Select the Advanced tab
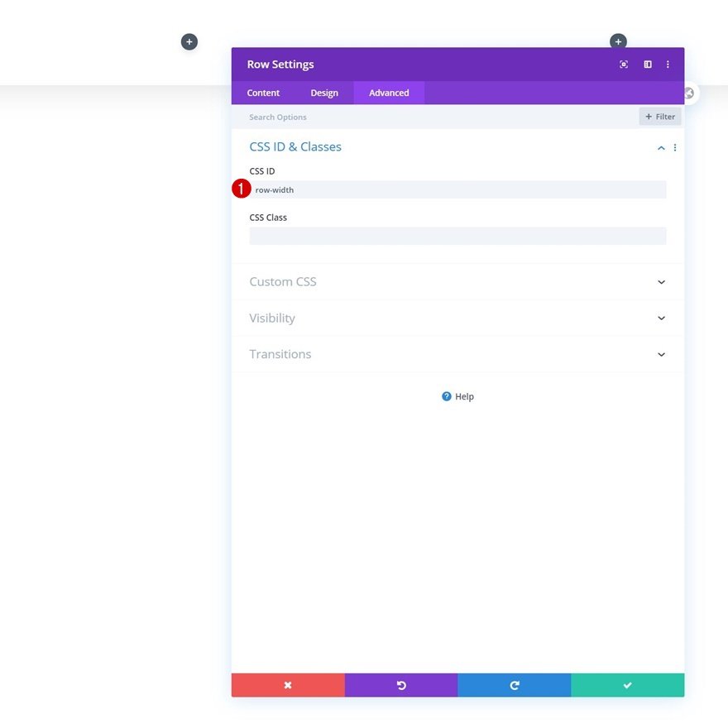The height and width of the screenshot is (723, 728). (389, 93)
